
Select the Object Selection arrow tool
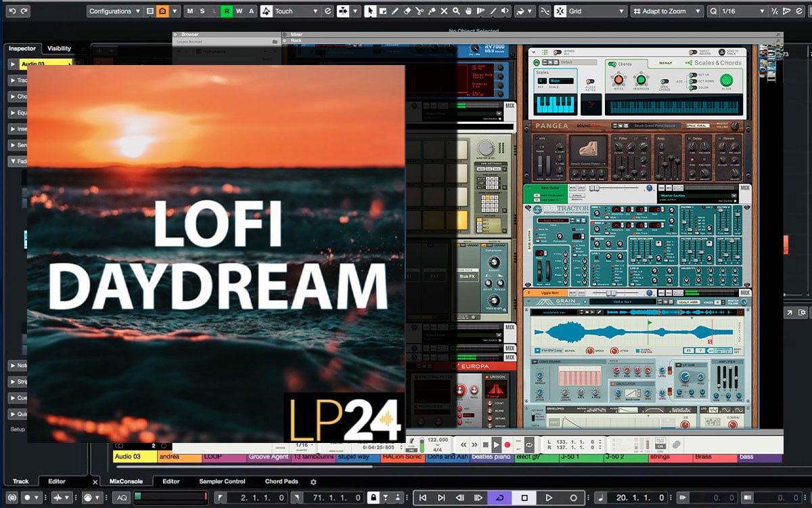369,11
